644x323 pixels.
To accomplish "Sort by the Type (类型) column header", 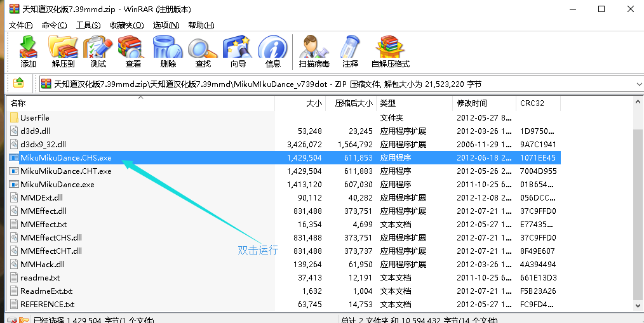I will [x=415, y=103].
